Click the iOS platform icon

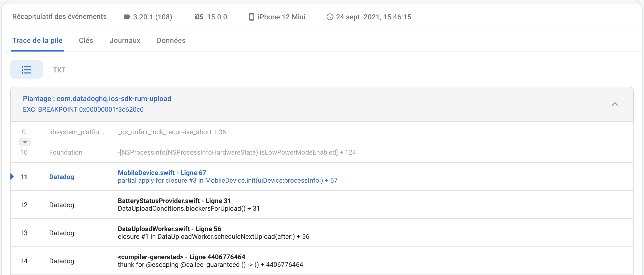[x=199, y=17]
